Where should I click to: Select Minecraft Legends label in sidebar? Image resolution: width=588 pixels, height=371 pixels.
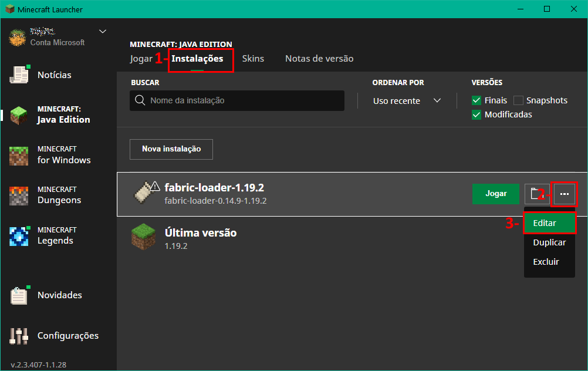pos(57,235)
